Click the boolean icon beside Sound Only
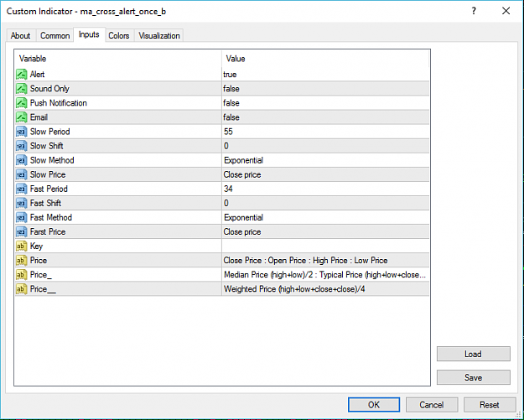Screen dimensions: 524x420 point(22,89)
